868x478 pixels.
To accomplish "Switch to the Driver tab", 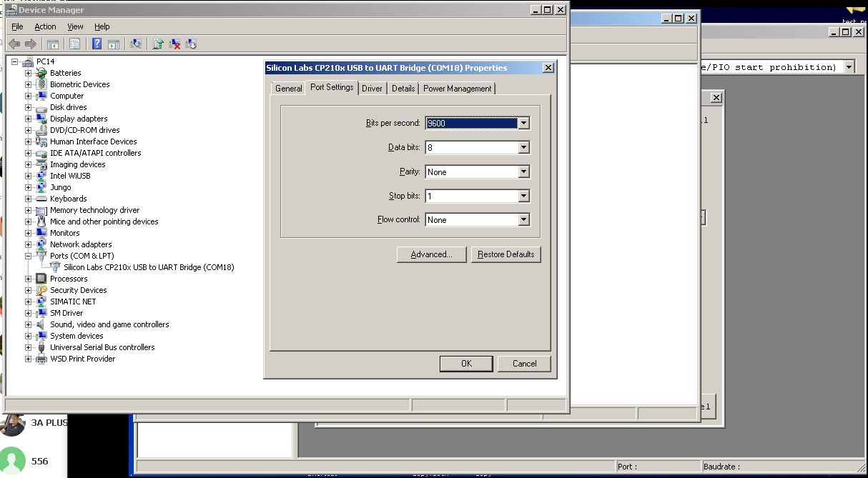I will (372, 89).
